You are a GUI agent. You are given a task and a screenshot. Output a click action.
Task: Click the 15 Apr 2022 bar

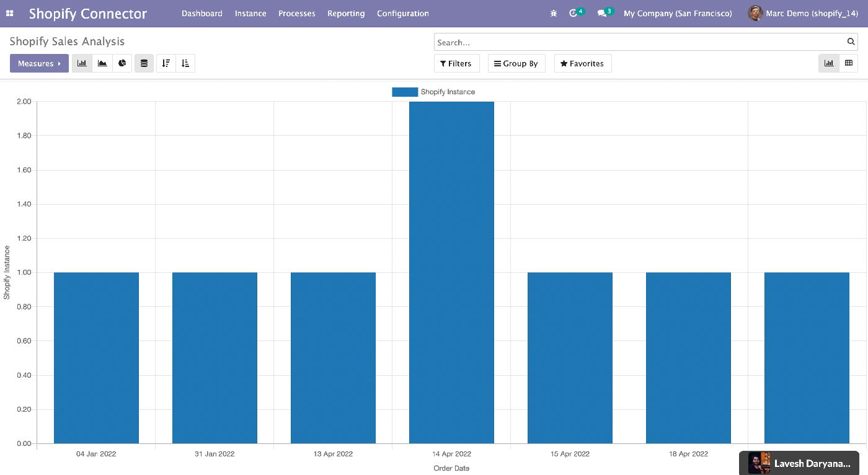pyautogui.click(x=570, y=358)
